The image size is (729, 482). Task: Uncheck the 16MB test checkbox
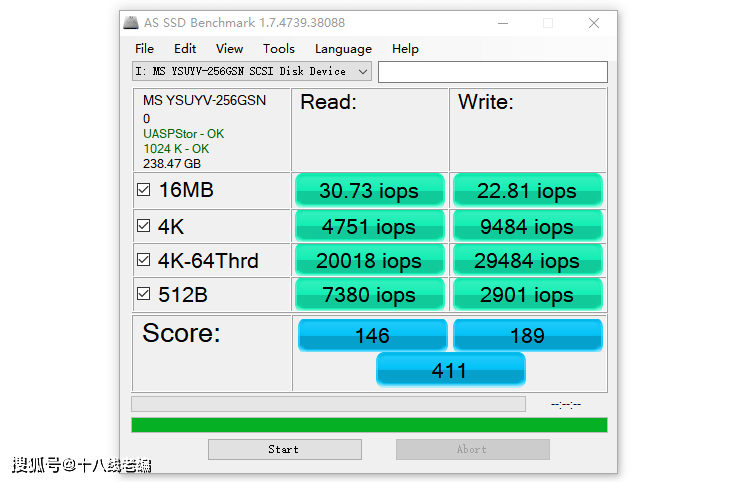(x=144, y=190)
